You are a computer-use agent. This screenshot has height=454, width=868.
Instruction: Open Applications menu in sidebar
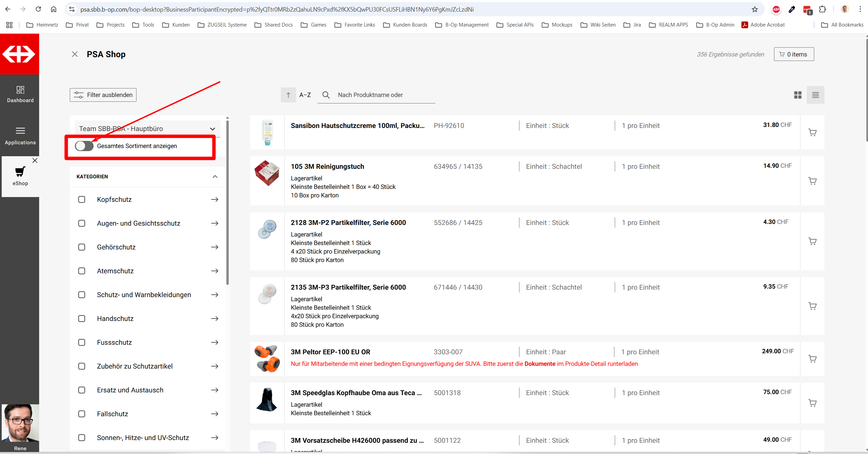20,135
